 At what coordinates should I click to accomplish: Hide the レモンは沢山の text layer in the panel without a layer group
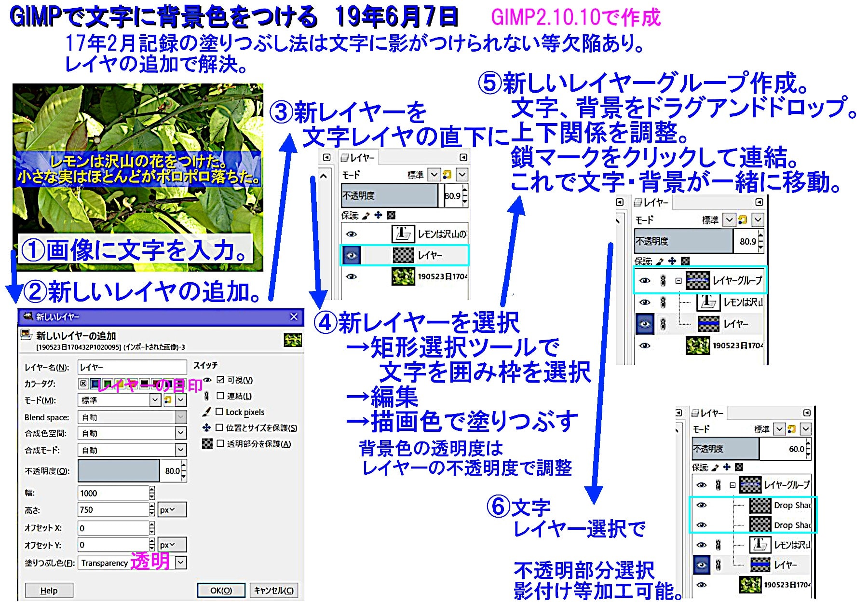352,234
